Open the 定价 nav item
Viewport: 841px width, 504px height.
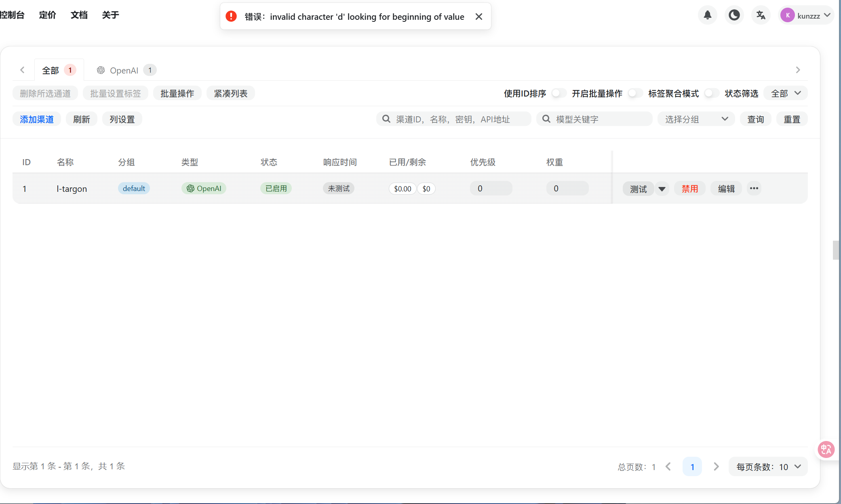click(47, 15)
